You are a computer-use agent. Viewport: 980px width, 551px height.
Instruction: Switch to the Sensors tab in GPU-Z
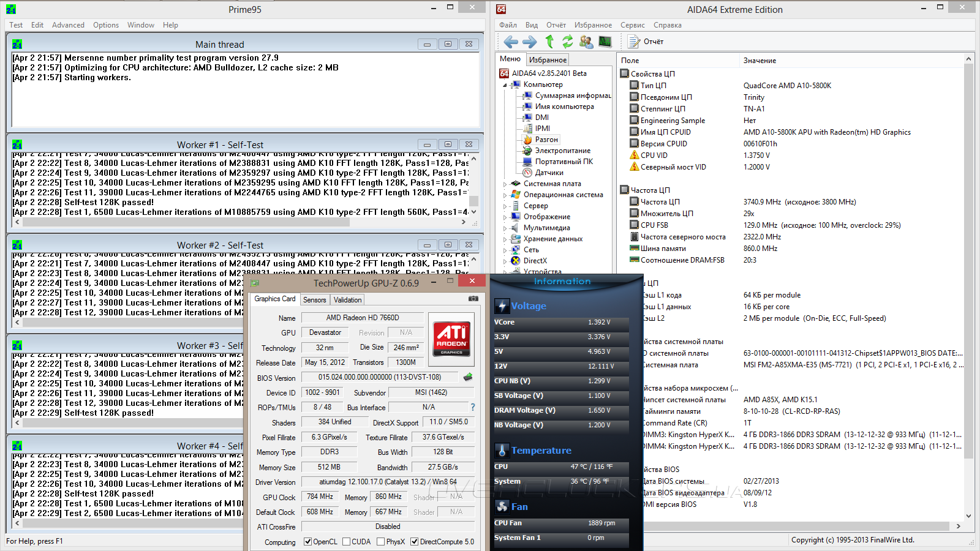315,300
